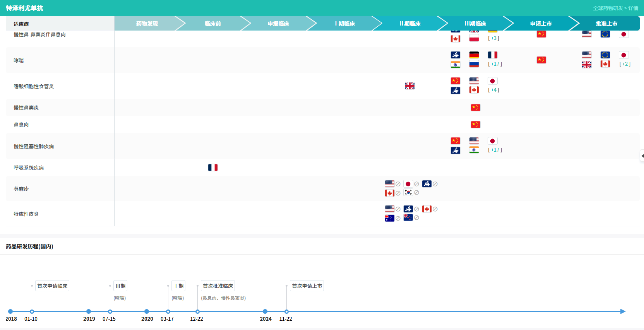
Task: Select UK flag under 批准上市 for 哮喘
Action: point(587,64)
